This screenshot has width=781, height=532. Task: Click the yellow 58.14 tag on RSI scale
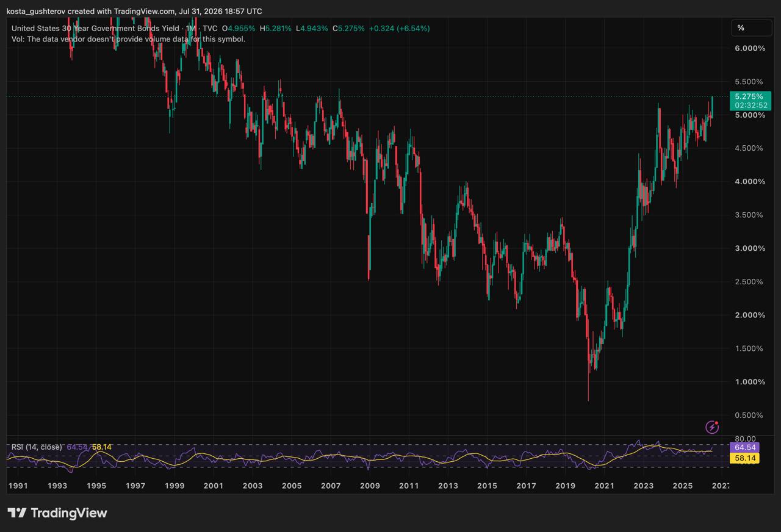744,458
